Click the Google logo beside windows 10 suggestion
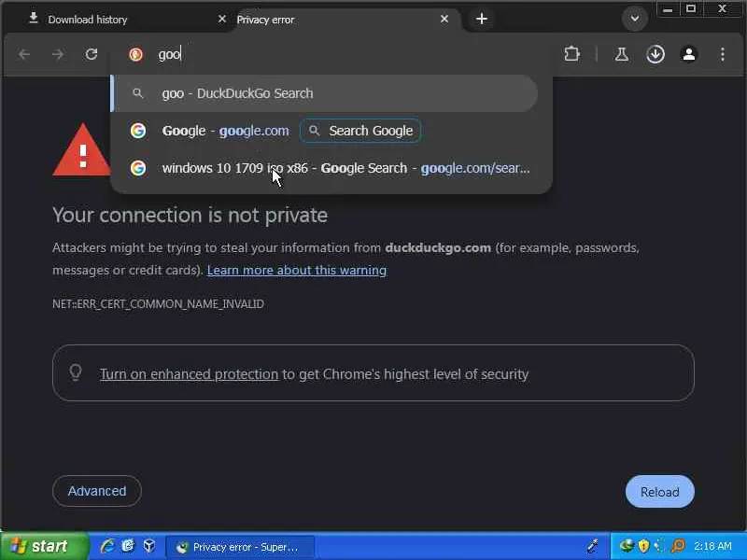747x560 pixels. (x=138, y=168)
